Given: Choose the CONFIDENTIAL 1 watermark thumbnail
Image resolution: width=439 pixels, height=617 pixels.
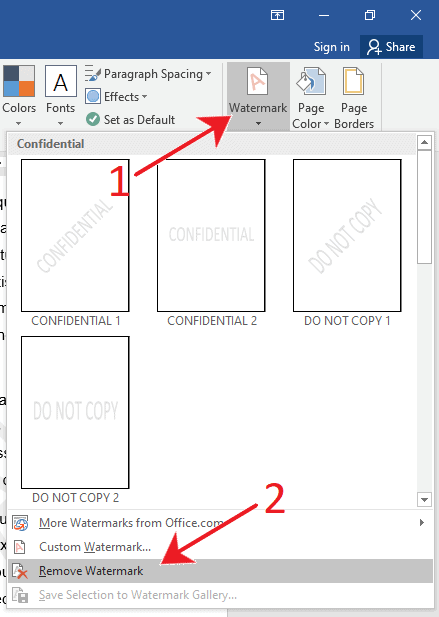Looking at the screenshot, I should point(75,235).
